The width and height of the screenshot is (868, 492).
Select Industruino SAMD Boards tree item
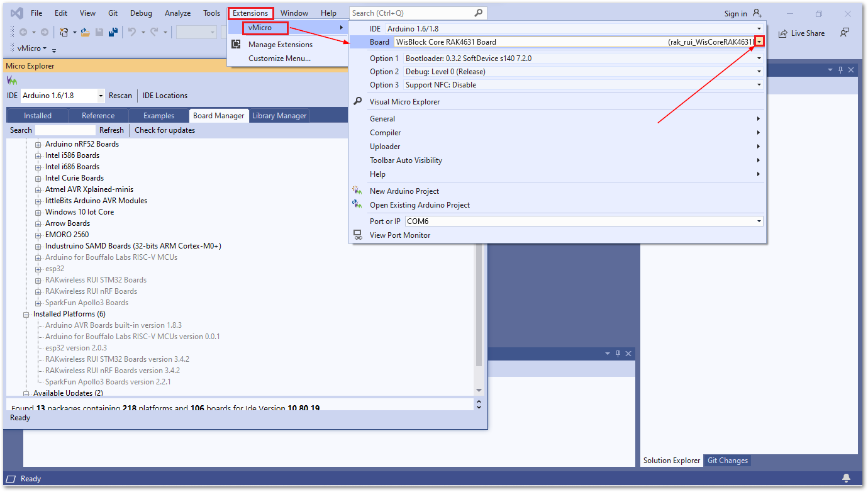coord(133,246)
